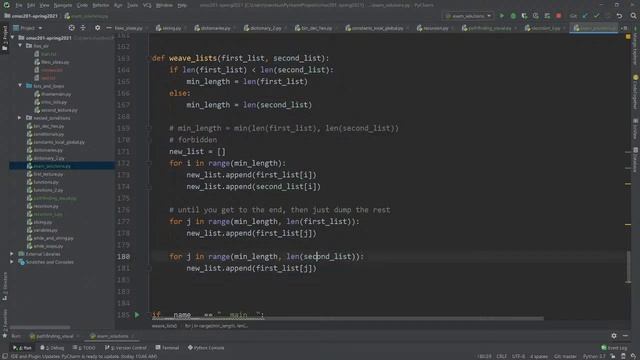
Task: Click the locate/select opened file target icon
Action: tap(71, 28)
